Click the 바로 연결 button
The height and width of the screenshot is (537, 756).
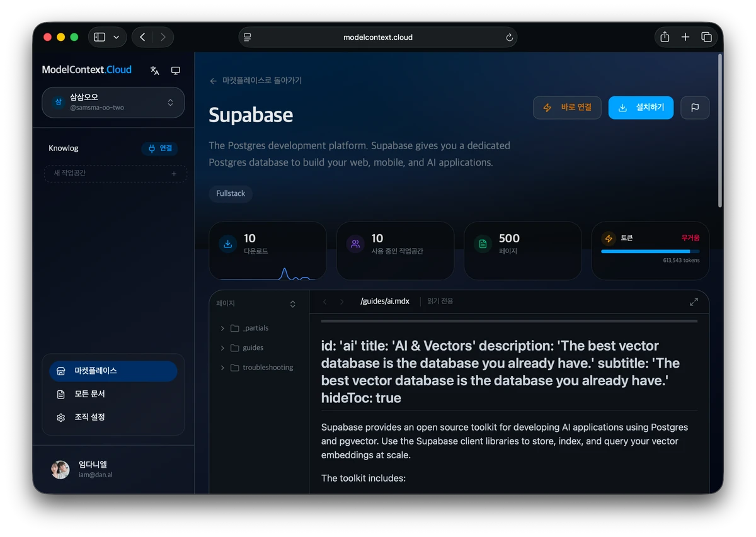click(567, 108)
